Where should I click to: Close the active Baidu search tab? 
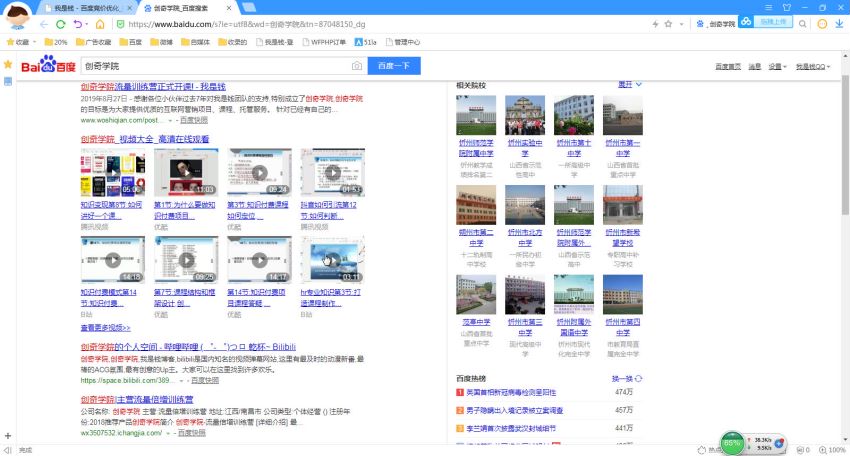pyautogui.click(x=229, y=8)
